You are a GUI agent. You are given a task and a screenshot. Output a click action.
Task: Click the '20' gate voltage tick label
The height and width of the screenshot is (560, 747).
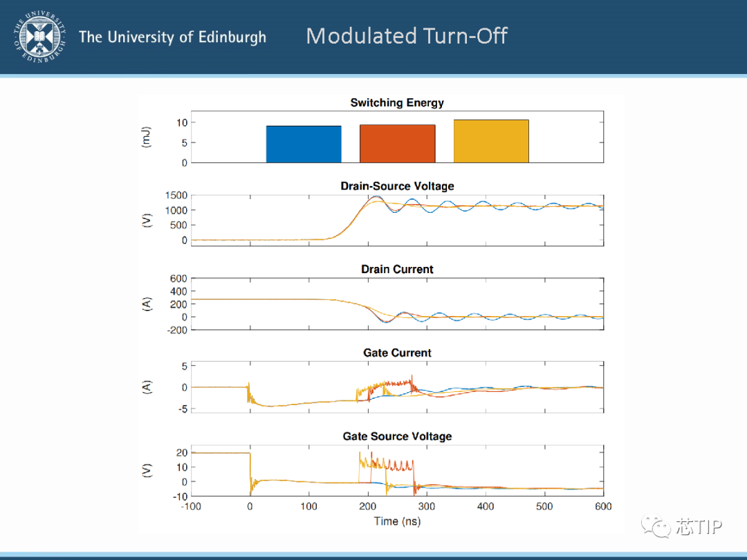[182, 453]
